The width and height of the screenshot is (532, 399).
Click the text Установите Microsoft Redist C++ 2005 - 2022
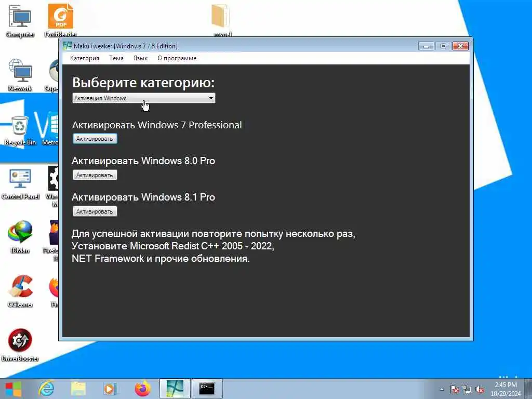point(172,246)
